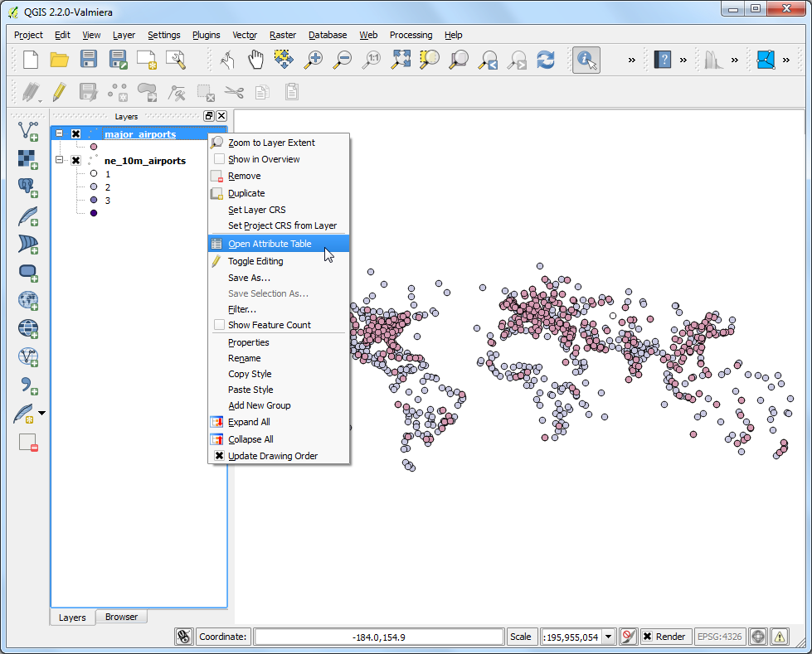Select the Zoom In tool
This screenshot has width=812, height=654.
pos(313,60)
